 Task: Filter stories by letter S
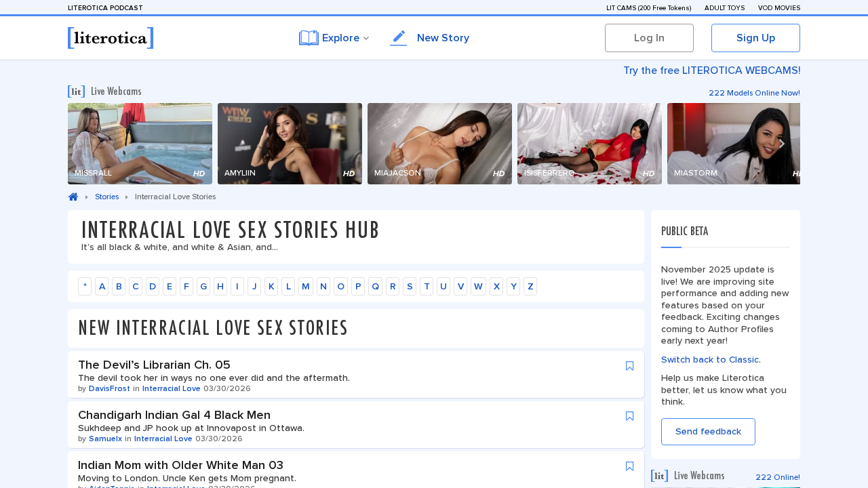click(410, 286)
